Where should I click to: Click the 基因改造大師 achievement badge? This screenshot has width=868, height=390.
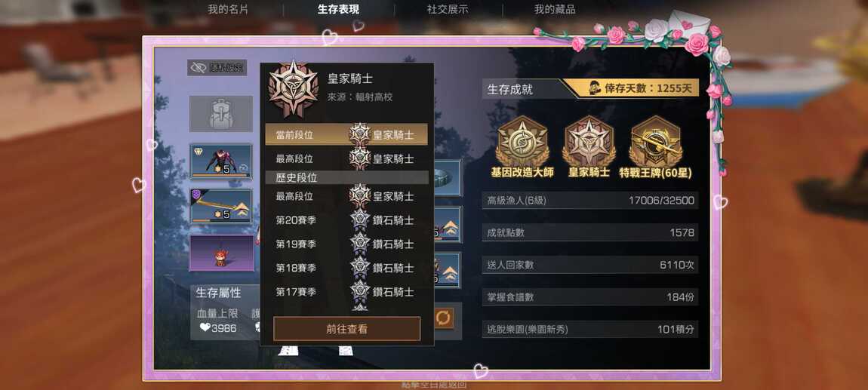(x=522, y=142)
